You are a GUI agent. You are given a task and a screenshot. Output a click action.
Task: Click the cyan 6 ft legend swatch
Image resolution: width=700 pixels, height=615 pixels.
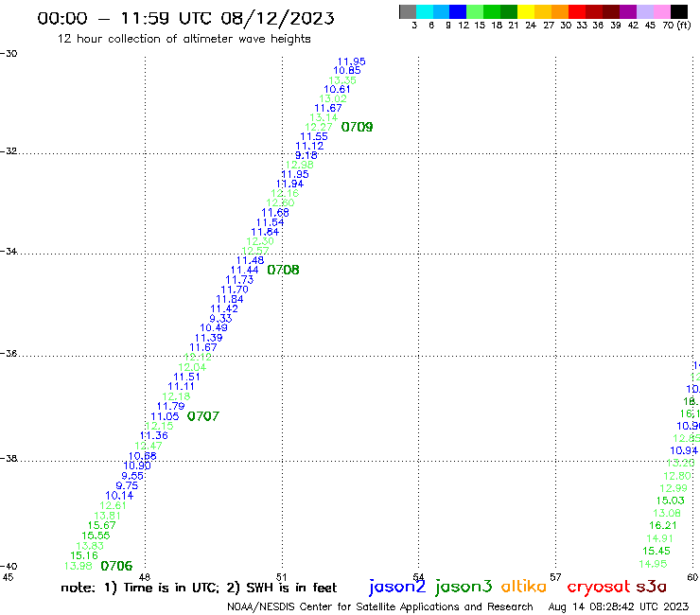pyautogui.click(x=425, y=11)
